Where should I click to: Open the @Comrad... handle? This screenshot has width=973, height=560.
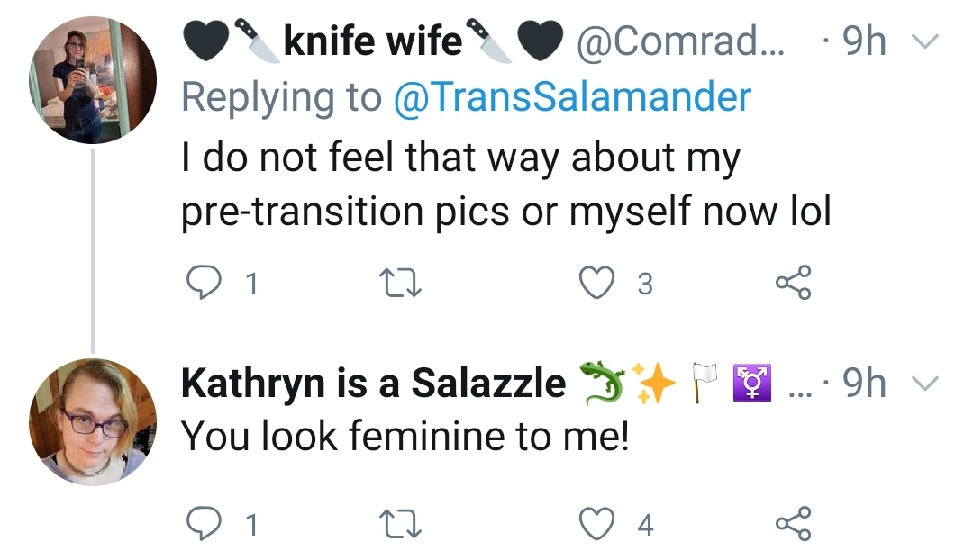pos(680,41)
